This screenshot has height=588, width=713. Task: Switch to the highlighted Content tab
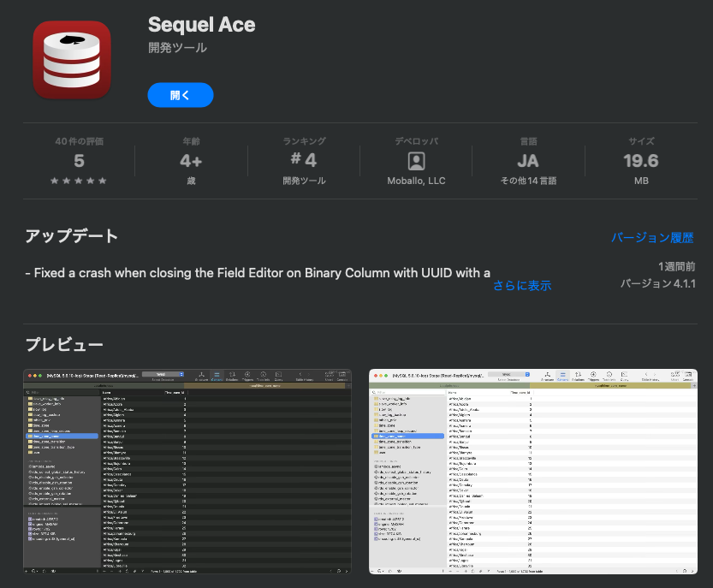(x=217, y=374)
